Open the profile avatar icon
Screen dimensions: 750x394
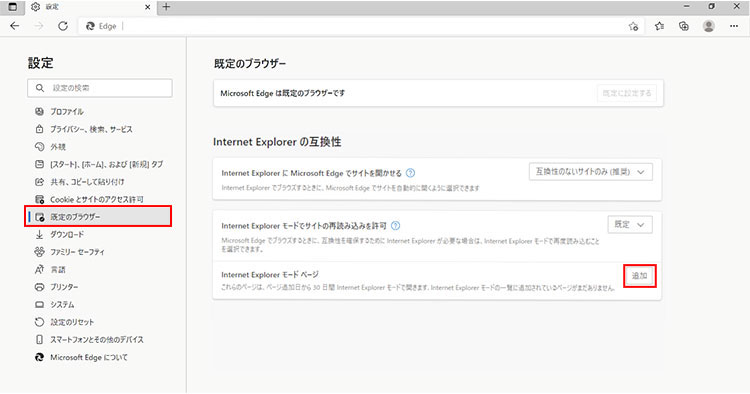[x=709, y=26]
